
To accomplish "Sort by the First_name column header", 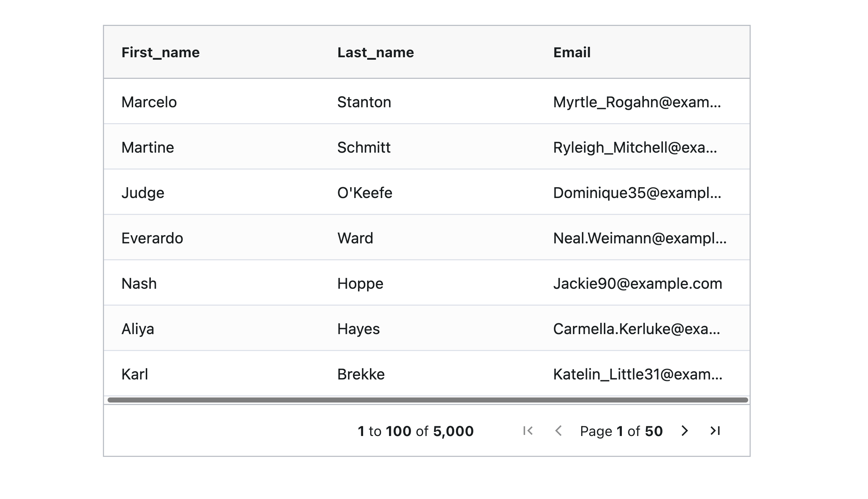I will pos(161,53).
